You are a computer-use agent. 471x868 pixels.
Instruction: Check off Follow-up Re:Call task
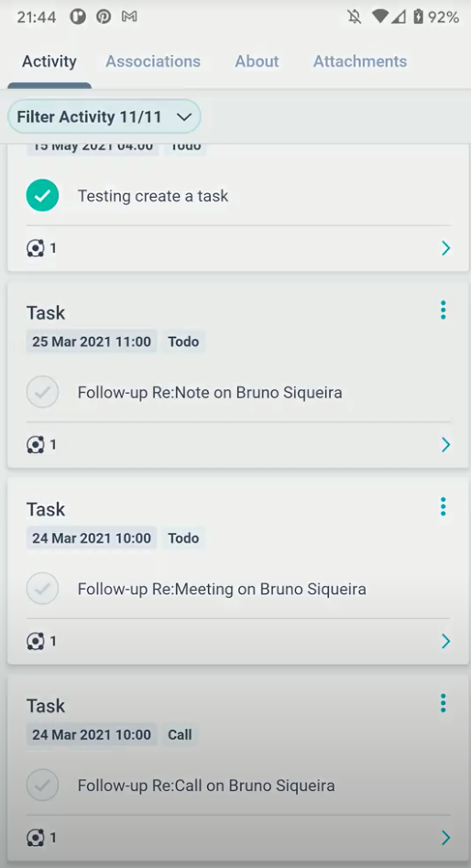[x=43, y=785]
